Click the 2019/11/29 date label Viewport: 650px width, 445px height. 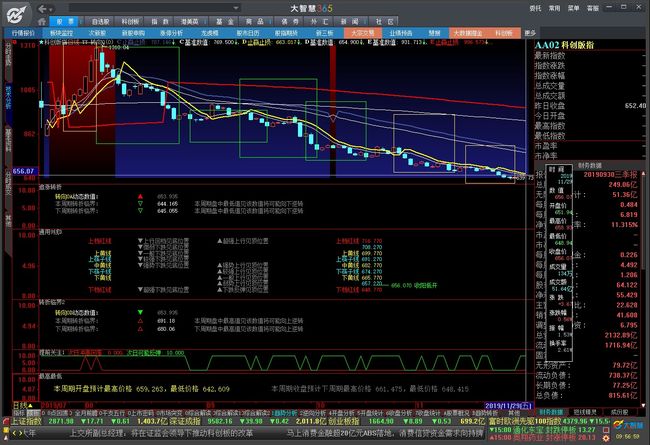click(x=508, y=406)
